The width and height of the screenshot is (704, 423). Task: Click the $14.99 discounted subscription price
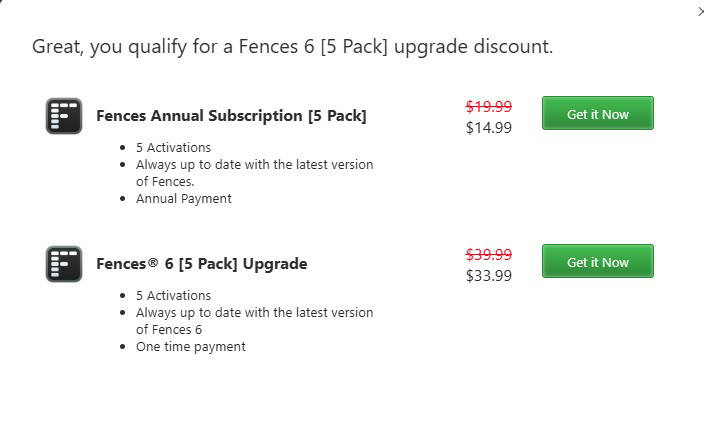[489, 127]
